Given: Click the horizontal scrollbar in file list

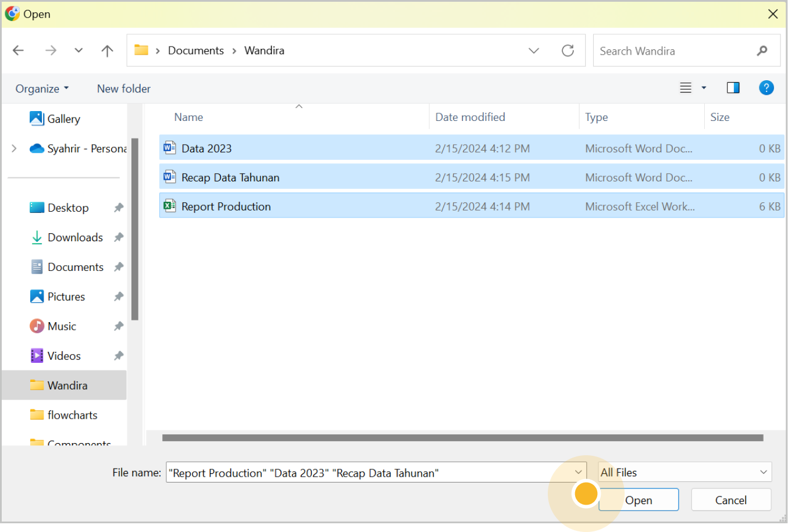Looking at the screenshot, I should coord(462,438).
